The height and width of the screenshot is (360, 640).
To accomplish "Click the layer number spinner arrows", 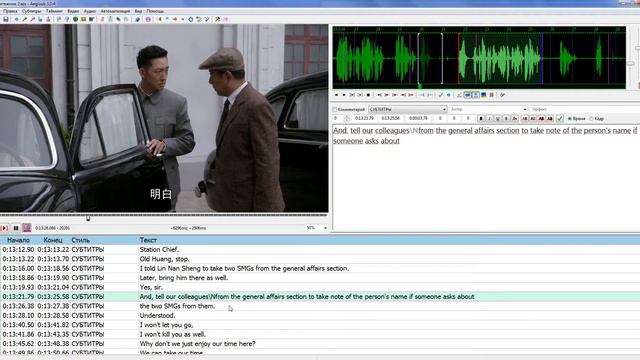I will click(347, 118).
